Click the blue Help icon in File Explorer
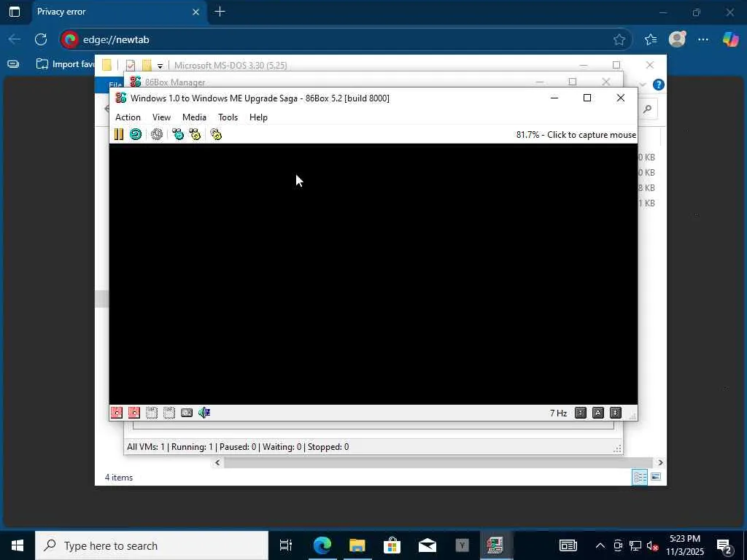The image size is (747, 560). pos(659,85)
